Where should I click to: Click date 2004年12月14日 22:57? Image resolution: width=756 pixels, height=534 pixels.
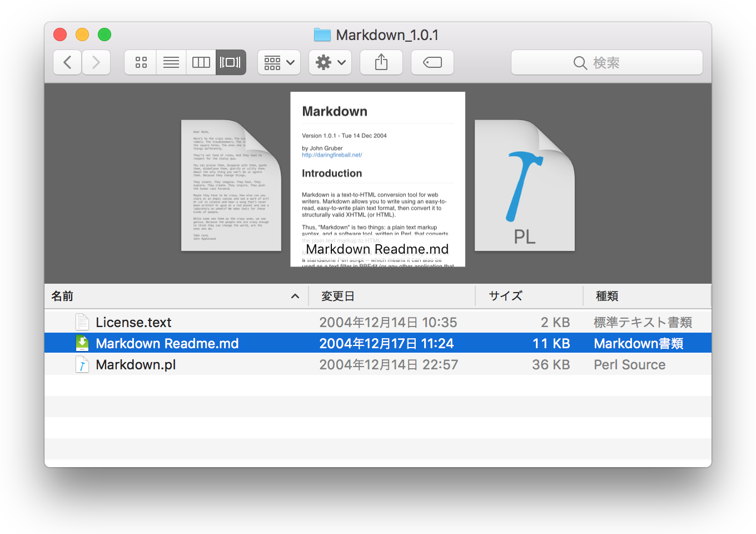pos(389,364)
